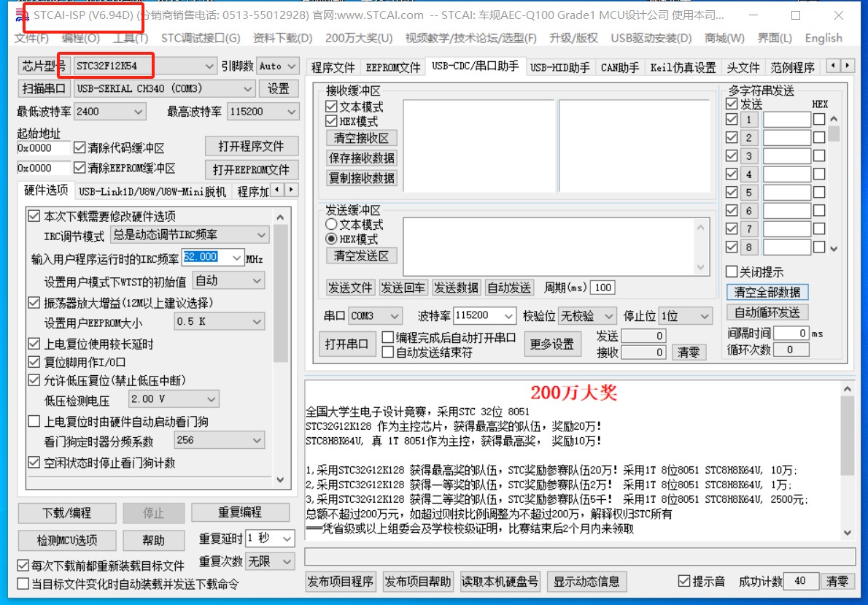Click the 更多设置 button
This screenshot has height=605, width=868.
pos(552,344)
